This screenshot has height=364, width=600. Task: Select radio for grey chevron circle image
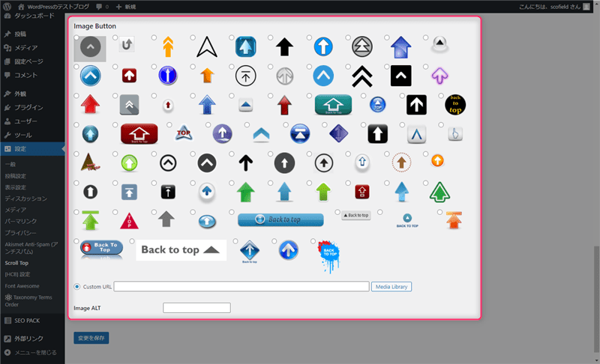(x=76, y=37)
